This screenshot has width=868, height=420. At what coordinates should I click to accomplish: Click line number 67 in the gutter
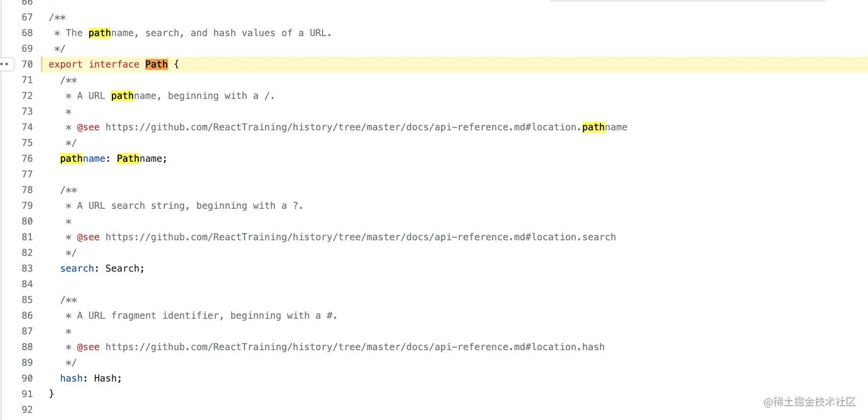[27, 17]
